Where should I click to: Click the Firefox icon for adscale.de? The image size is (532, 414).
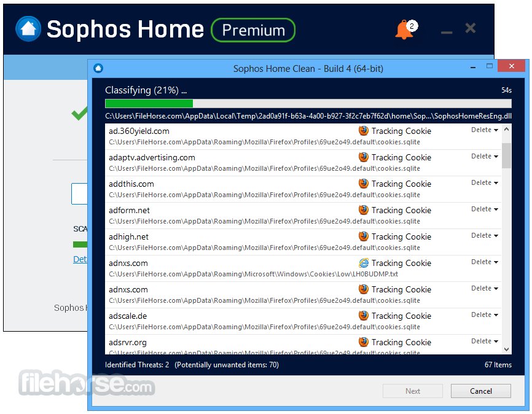tap(364, 316)
